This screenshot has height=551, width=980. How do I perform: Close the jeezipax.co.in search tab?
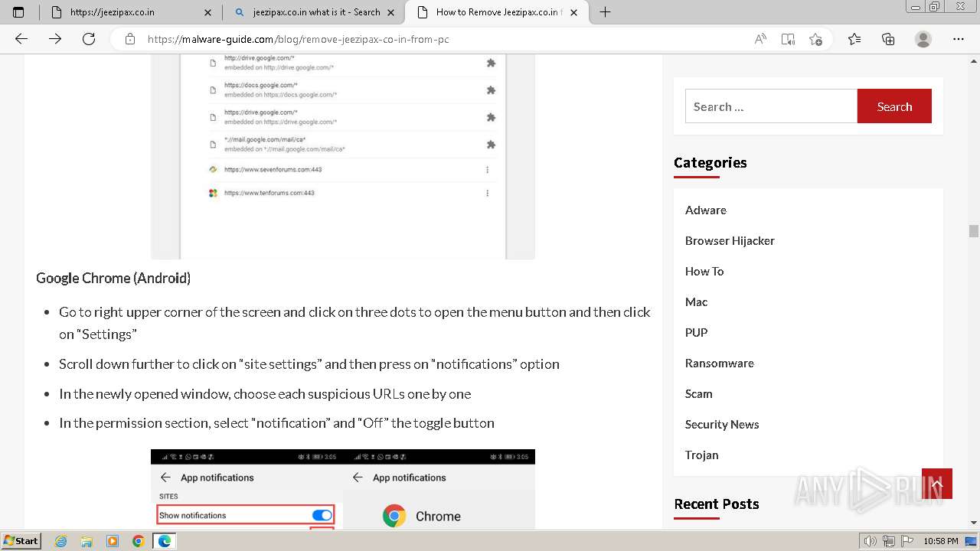pos(391,12)
